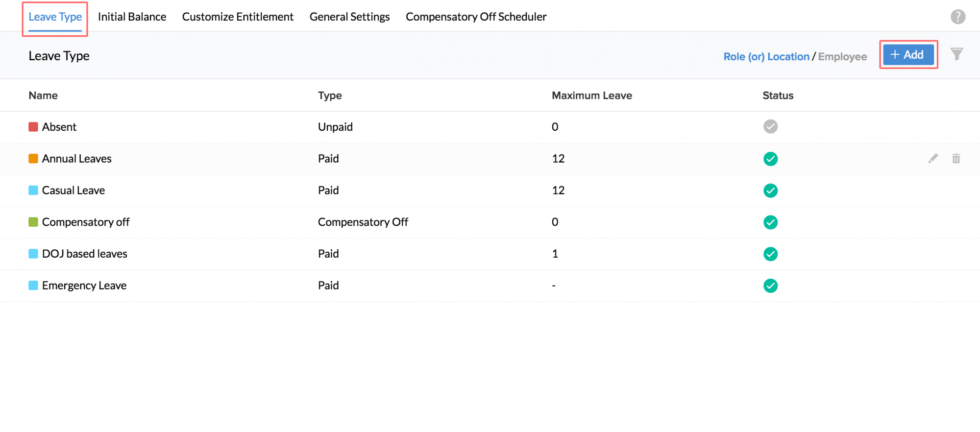This screenshot has height=432, width=980.
Task: Click the red Absent color swatch
Action: click(33, 127)
